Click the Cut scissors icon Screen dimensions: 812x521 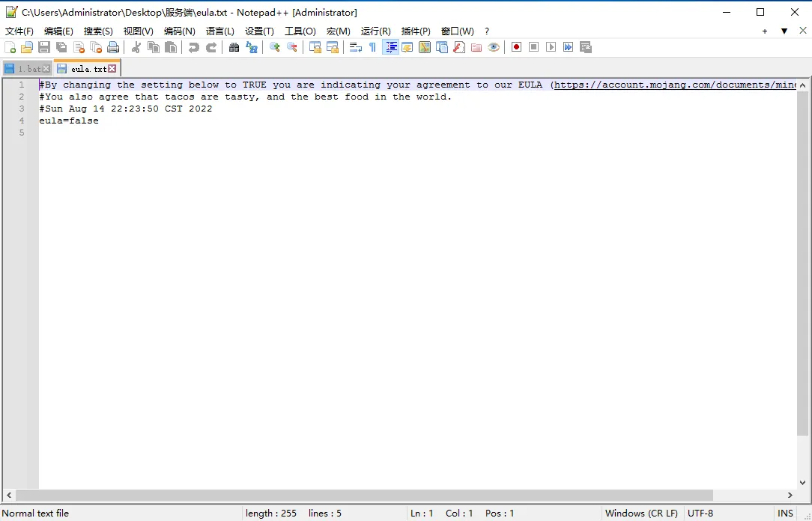click(136, 47)
